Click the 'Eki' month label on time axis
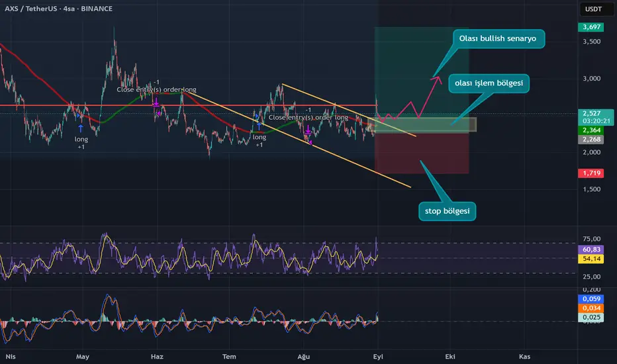 pos(450,357)
